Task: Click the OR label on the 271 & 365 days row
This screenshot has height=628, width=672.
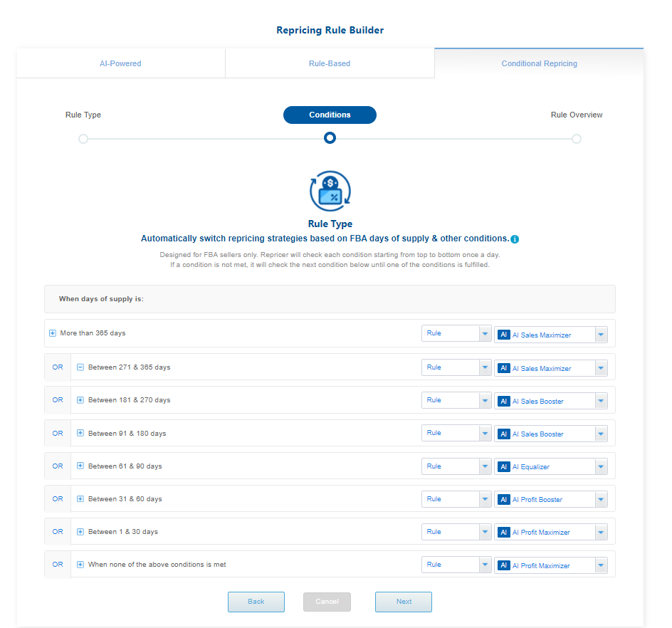Action: pos(58,367)
